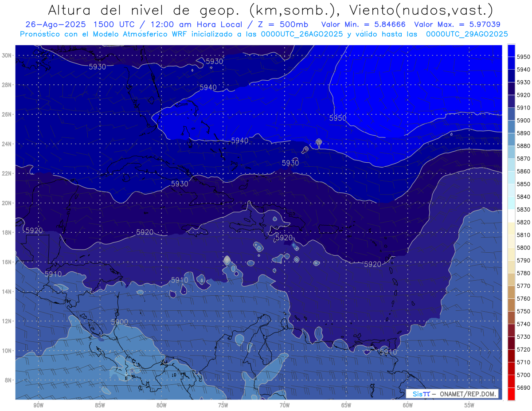Image resolution: width=532 pixels, height=411 pixels.
Task: Click the 5950 contour label on the map
Action: click(338, 118)
